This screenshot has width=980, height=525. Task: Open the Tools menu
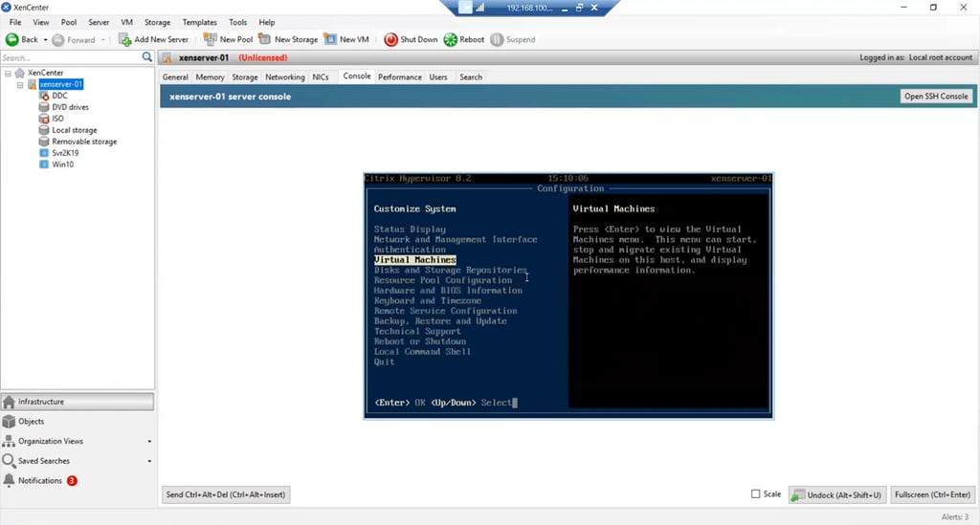237,22
